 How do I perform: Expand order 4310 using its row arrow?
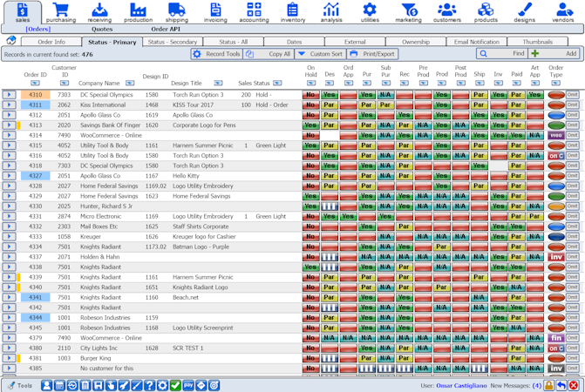point(10,95)
